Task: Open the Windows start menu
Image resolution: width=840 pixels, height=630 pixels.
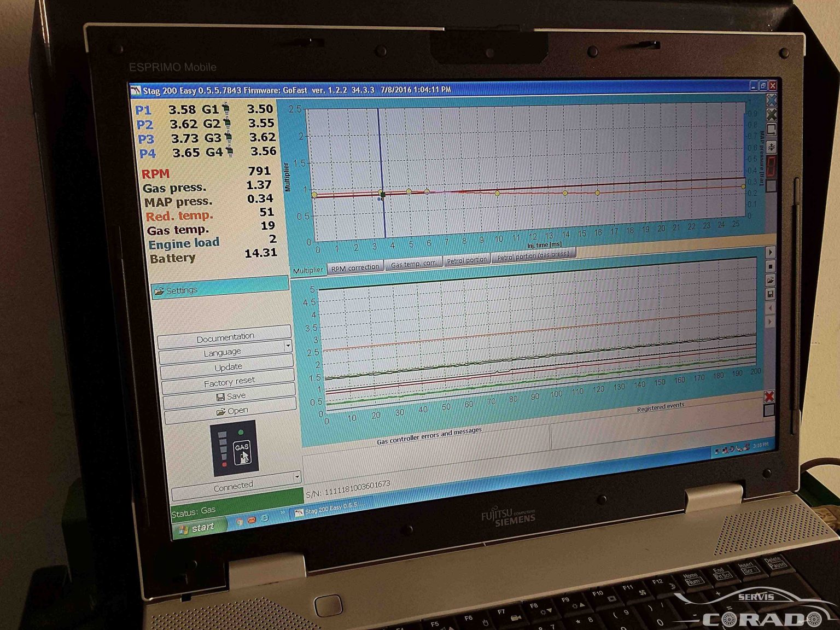Action: coord(197,528)
